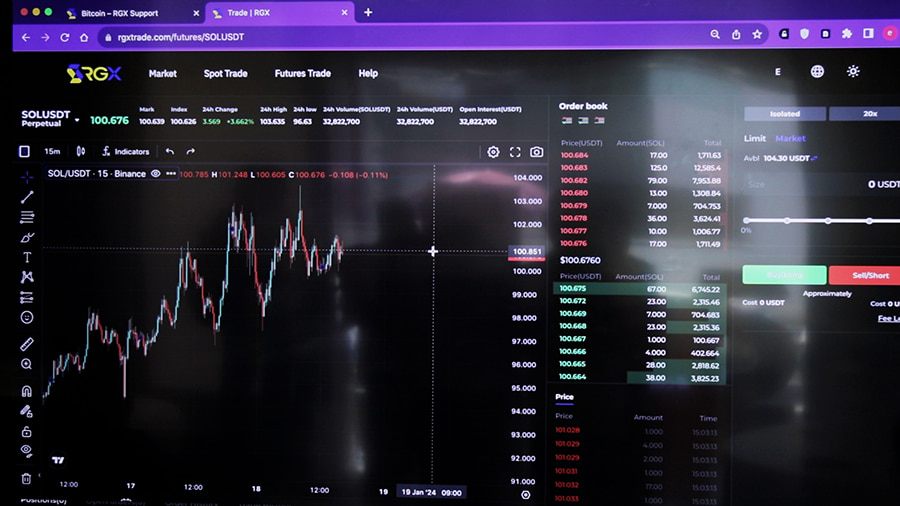Select the zoom in tool
The height and width of the screenshot is (506, 900).
(26, 364)
